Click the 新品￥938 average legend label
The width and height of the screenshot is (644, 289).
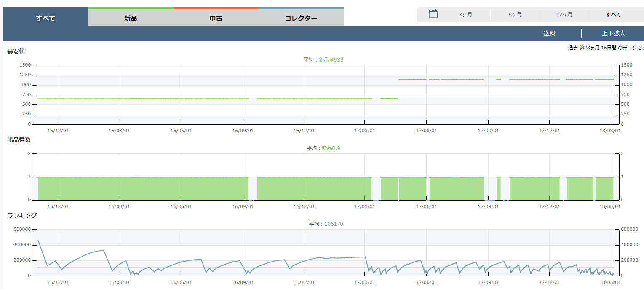331,60
